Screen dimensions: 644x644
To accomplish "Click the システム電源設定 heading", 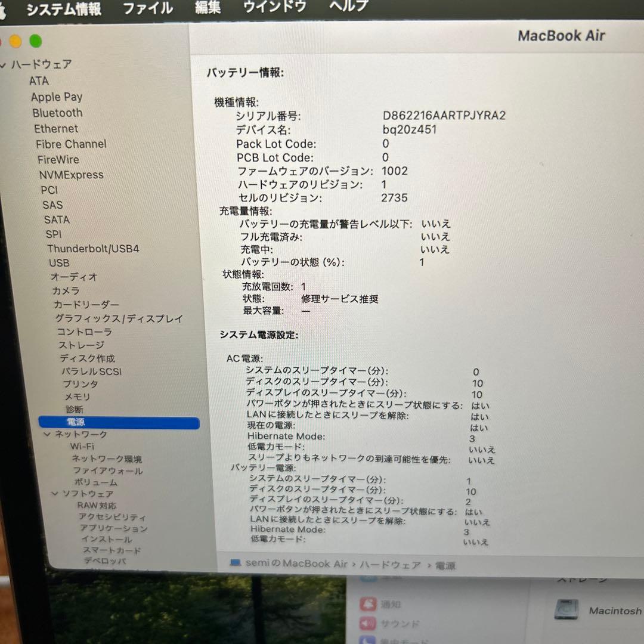I will [x=259, y=335].
